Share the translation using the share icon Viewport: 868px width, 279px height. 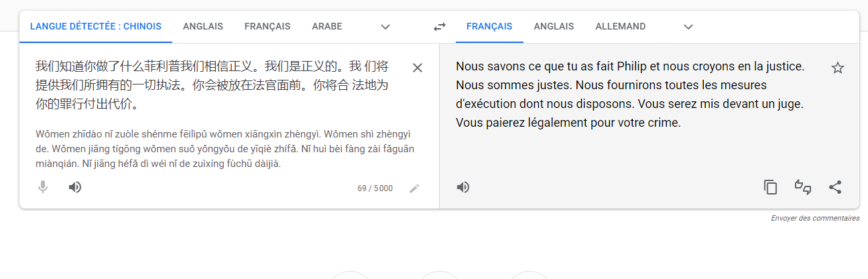[x=834, y=187]
